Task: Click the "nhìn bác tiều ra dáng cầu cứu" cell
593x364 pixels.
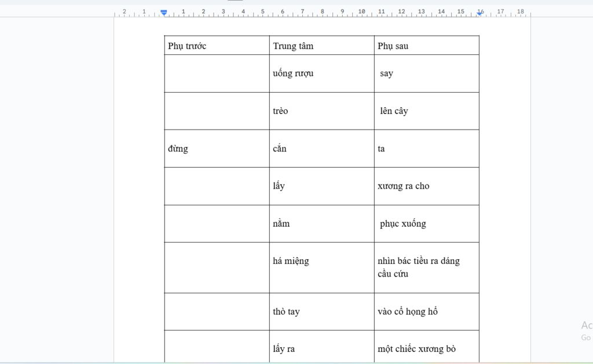Action: point(418,267)
